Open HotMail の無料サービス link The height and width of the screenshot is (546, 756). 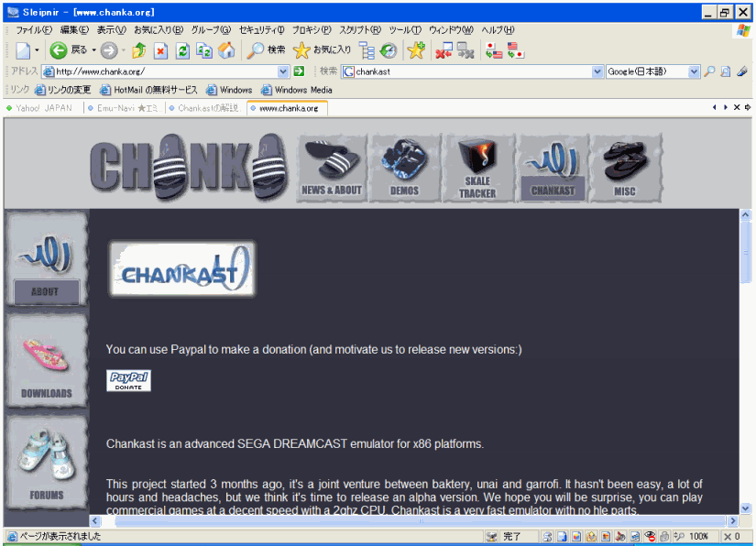point(148,90)
